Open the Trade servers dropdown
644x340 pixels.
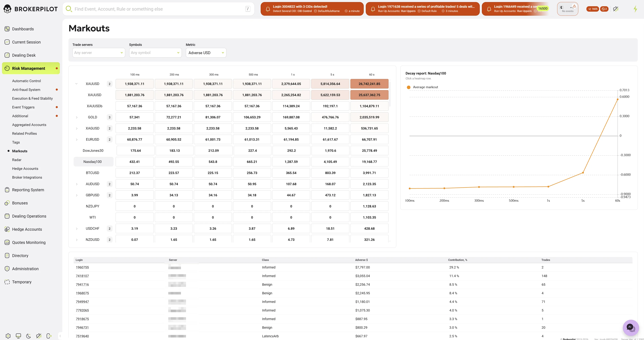click(x=99, y=53)
